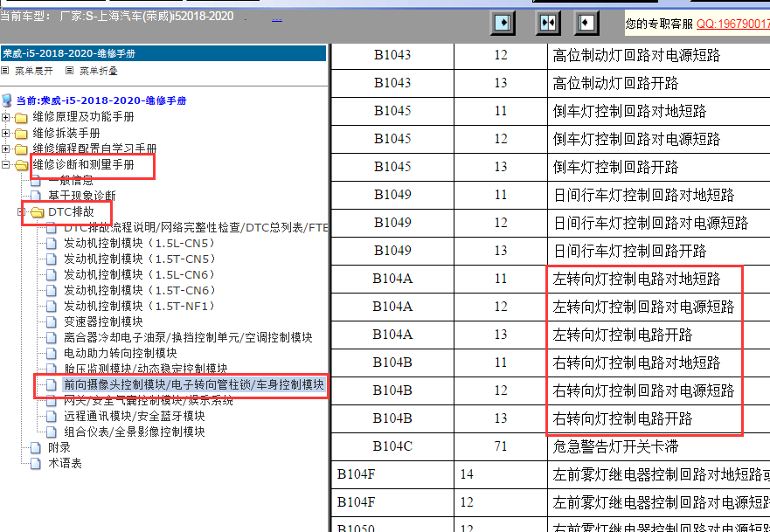Open 组合仪表/全景影像控制模块 page
The height and width of the screenshot is (532, 770).
pyautogui.click(x=134, y=432)
